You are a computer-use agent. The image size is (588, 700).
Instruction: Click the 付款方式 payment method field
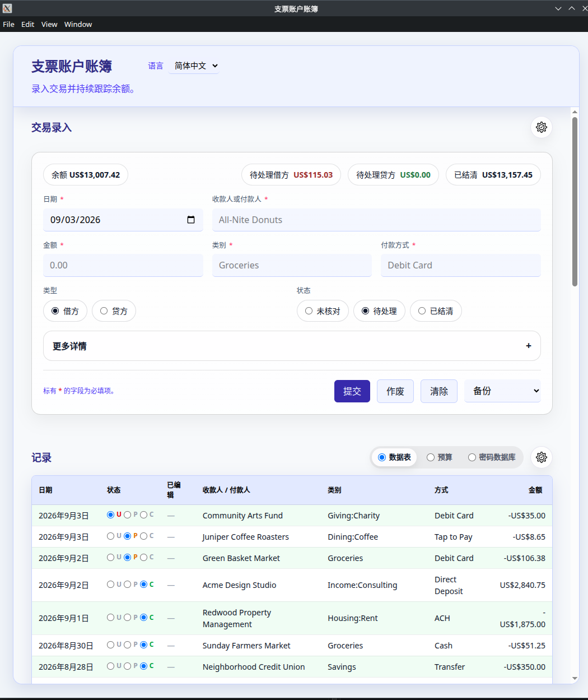[x=461, y=265]
